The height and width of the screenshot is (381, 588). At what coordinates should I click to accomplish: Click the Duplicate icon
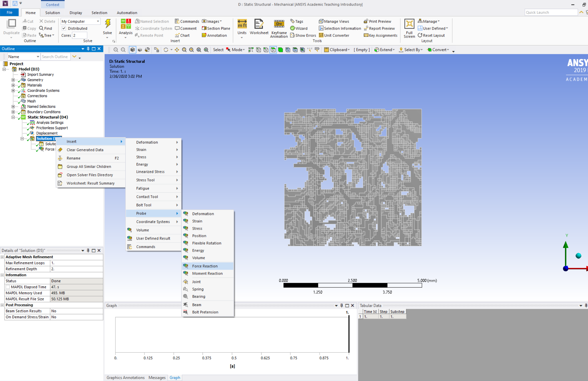point(11,24)
